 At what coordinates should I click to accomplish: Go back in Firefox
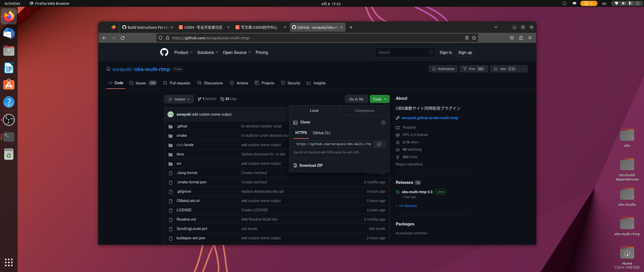[104, 38]
